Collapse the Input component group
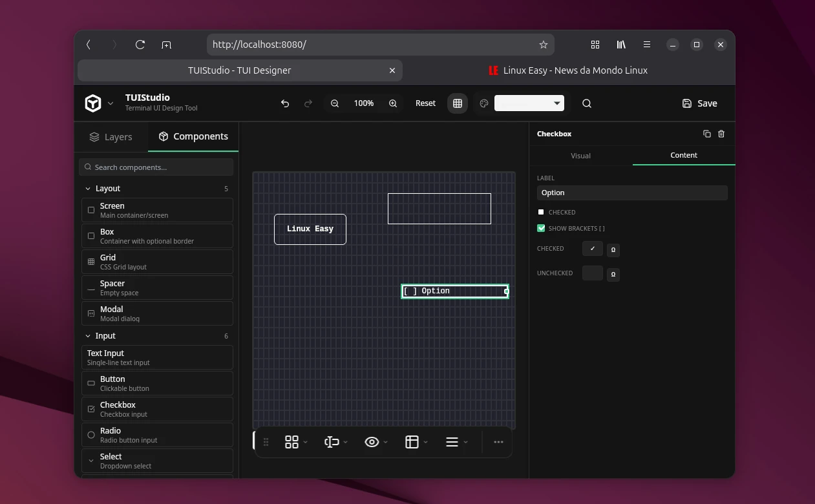This screenshot has width=815, height=504. point(88,336)
